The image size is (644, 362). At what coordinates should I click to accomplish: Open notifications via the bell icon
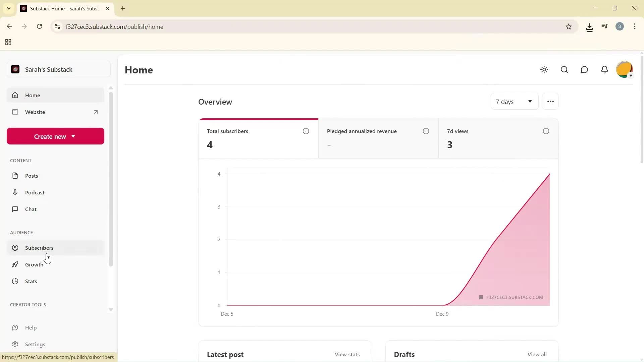click(x=604, y=70)
